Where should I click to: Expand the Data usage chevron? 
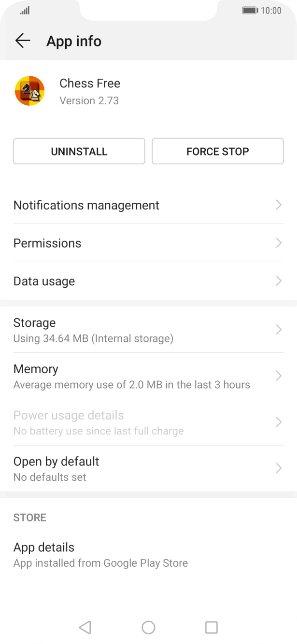(278, 281)
